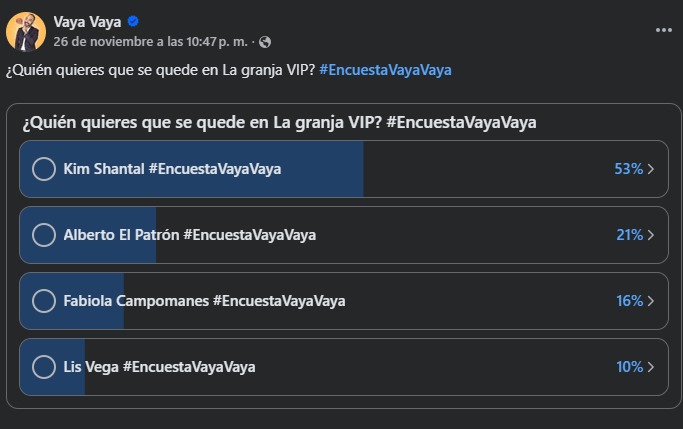Open the Vaya Vaya page name link
683x429 pixels.
click(88, 22)
